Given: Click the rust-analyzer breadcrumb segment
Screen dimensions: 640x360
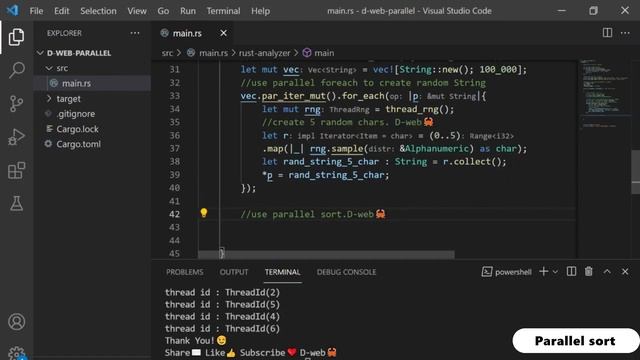Looking at the screenshot, I should coord(264,53).
